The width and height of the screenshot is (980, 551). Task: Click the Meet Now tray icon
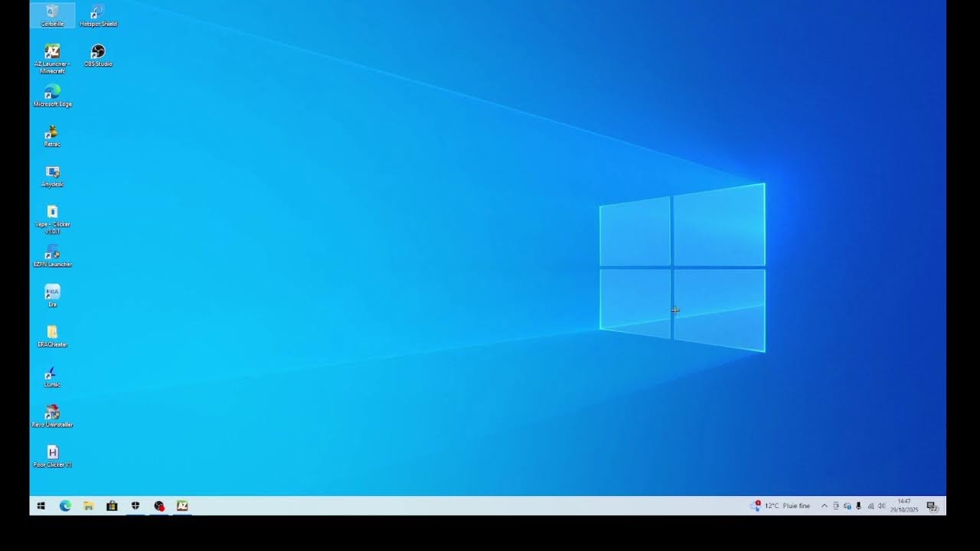tap(836, 506)
